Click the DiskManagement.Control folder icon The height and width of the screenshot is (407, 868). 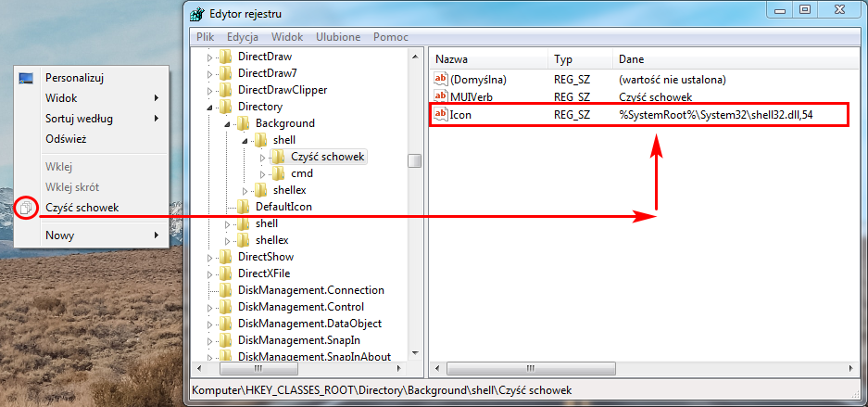coord(225,307)
